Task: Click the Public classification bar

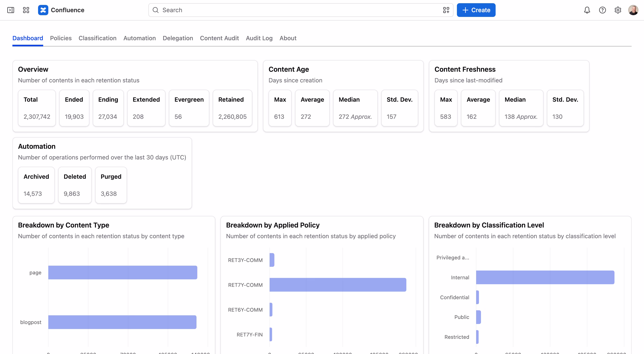Action: point(478,317)
